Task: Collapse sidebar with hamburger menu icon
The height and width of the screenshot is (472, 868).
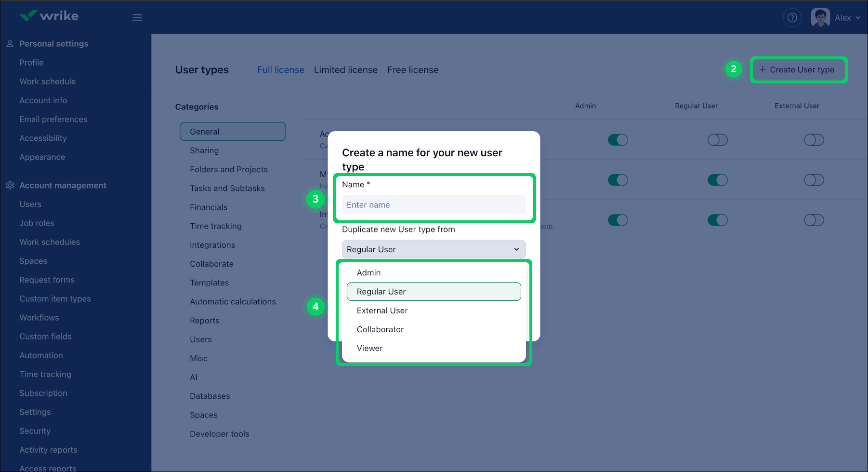Action: tap(137, 18)
